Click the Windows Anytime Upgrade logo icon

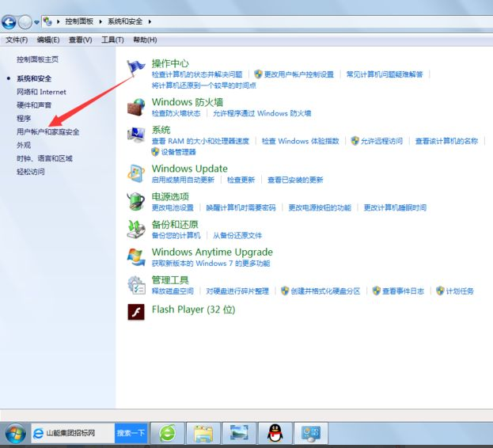pyautogui.click(x=136, y=256)
